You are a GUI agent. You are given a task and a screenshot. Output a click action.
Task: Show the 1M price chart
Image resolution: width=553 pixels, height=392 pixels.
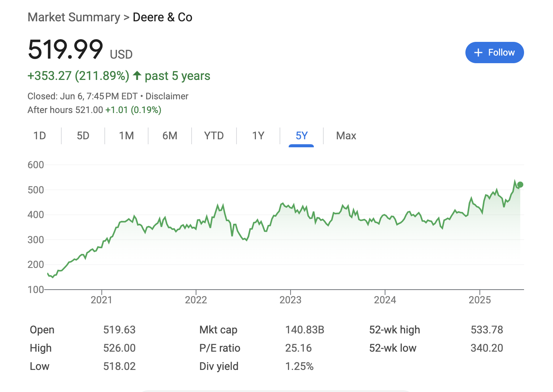(x=126, y=136)
